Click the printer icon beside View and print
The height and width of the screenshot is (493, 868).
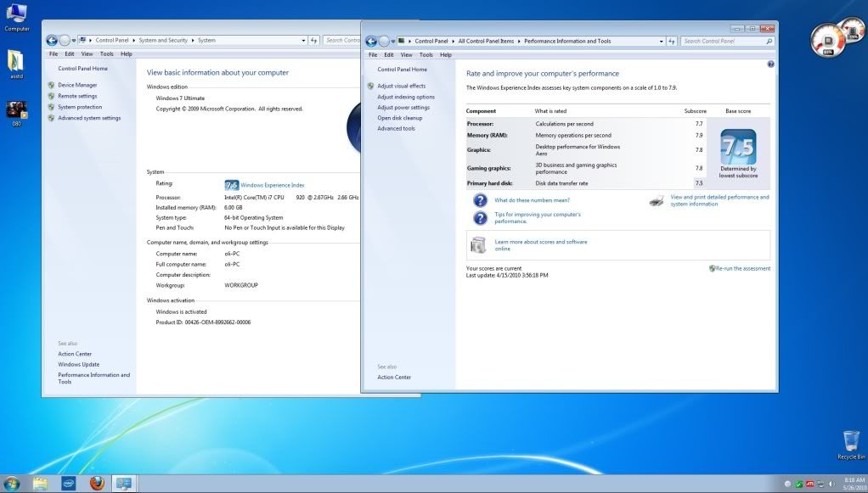pyautogui.click(x=657, y=201)
